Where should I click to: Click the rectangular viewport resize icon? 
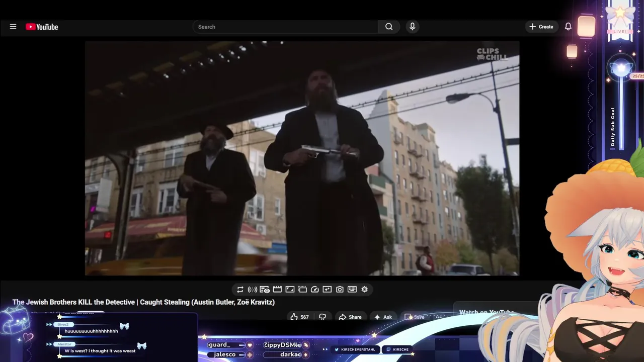(290, 289)
